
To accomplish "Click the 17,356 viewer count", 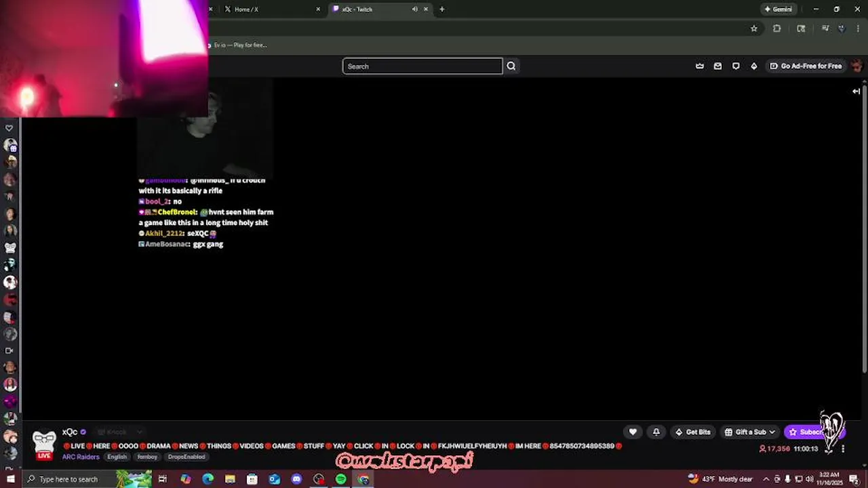I will coord(774,449).
